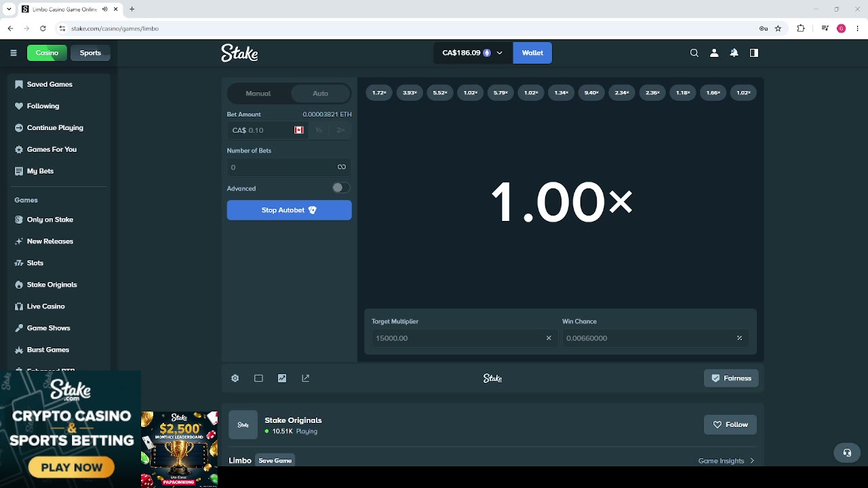This screenshot has height=488, width=868.
Task: Open the user profile icon
Action: 714,53
